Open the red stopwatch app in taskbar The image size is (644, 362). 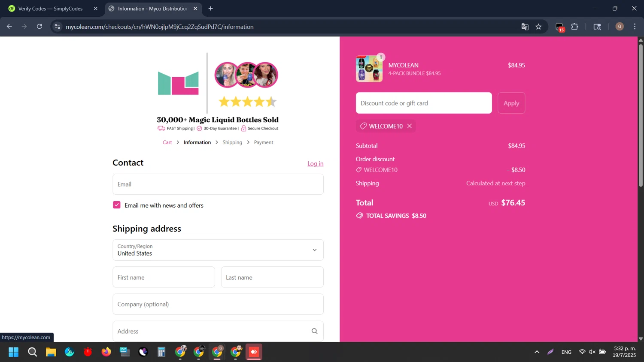point(88,352)
